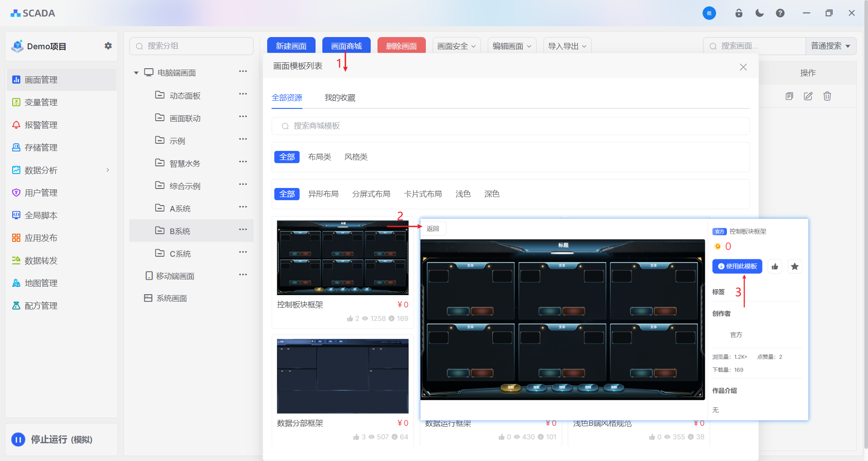Screen dimensions: 868x461
Task: Open the help question mark icon
Action: (x=780, y=13)
